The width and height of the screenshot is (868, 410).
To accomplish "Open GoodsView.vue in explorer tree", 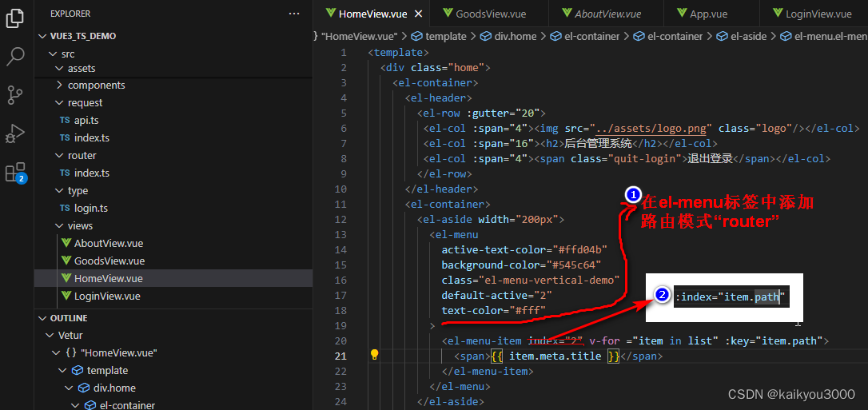I will point(109,261).
